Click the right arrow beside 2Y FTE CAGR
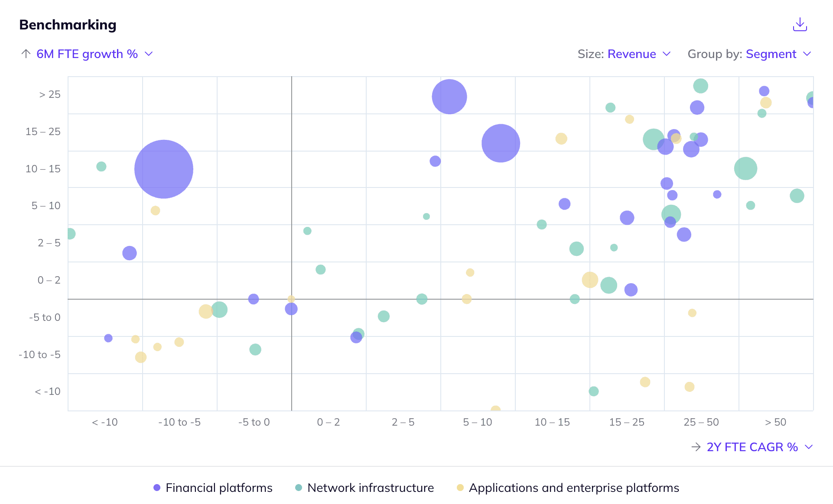The width and height of the screenshot is (833, 504). (696, 447)
